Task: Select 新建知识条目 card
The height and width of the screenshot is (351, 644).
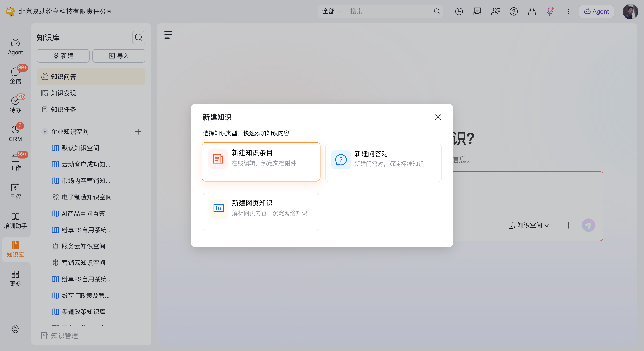Action: pyautogui.click(x=261, y=162)
